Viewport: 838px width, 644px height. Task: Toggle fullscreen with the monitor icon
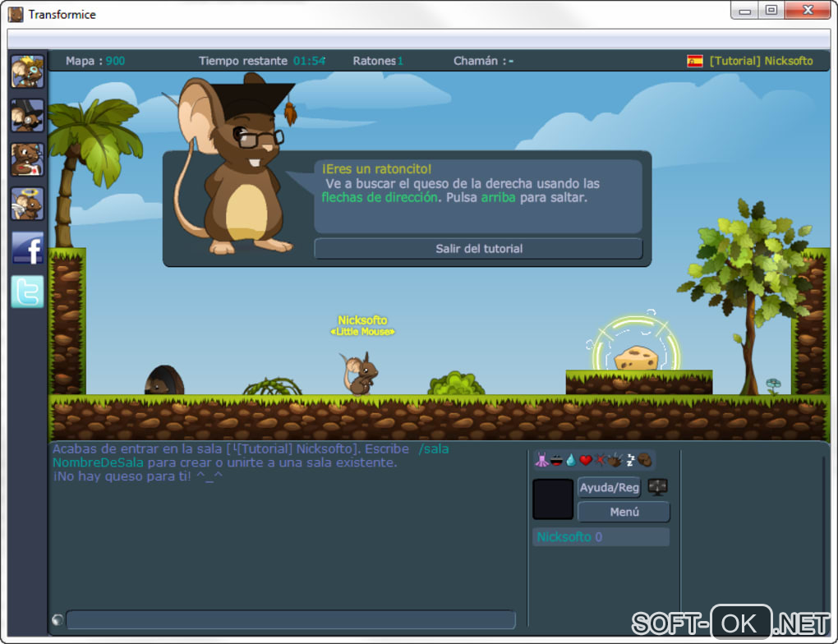click(x=657, y=487)
